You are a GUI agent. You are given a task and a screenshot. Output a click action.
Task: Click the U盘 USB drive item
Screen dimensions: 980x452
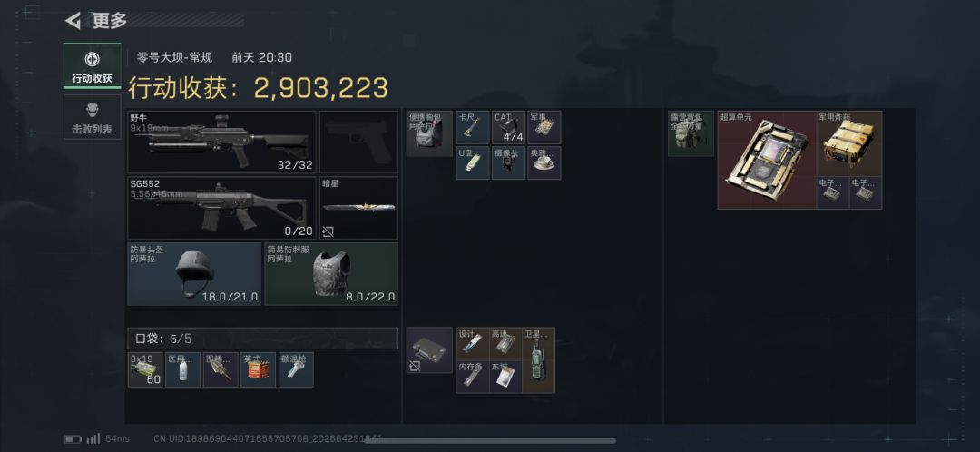[473, 163]
